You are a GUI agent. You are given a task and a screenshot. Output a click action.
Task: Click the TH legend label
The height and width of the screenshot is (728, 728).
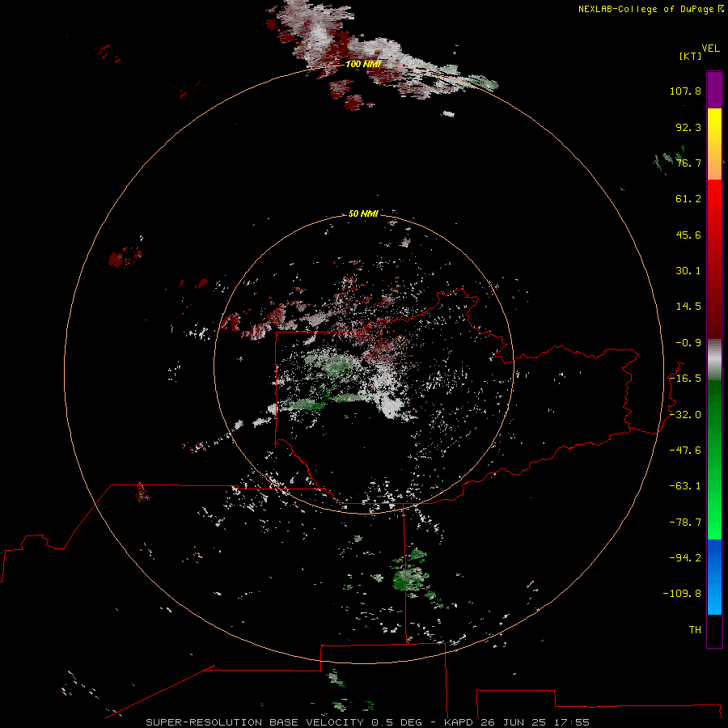695,630
